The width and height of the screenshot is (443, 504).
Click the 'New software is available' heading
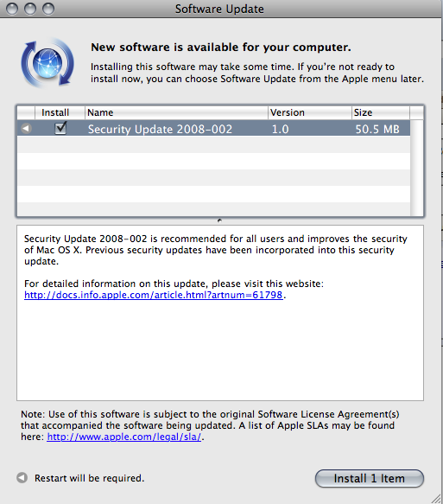pyautogui.click(x=221, y=48)
